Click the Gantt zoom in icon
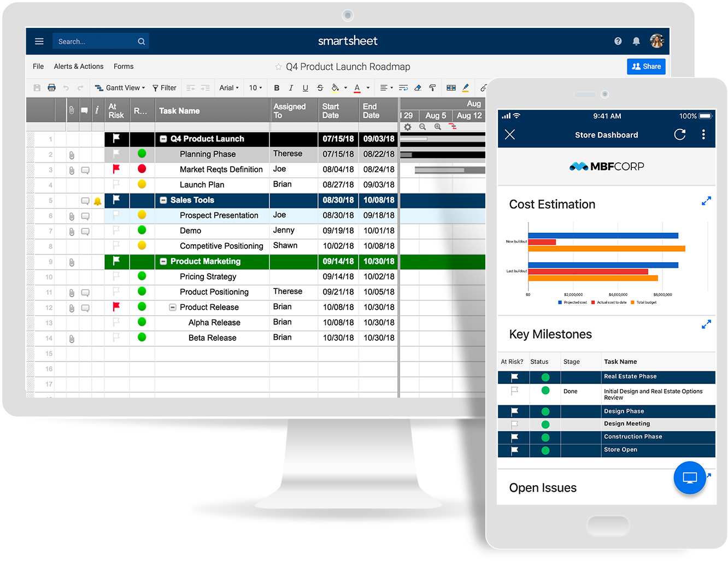This screenshot has height=561, width=728. coord(438,127)
